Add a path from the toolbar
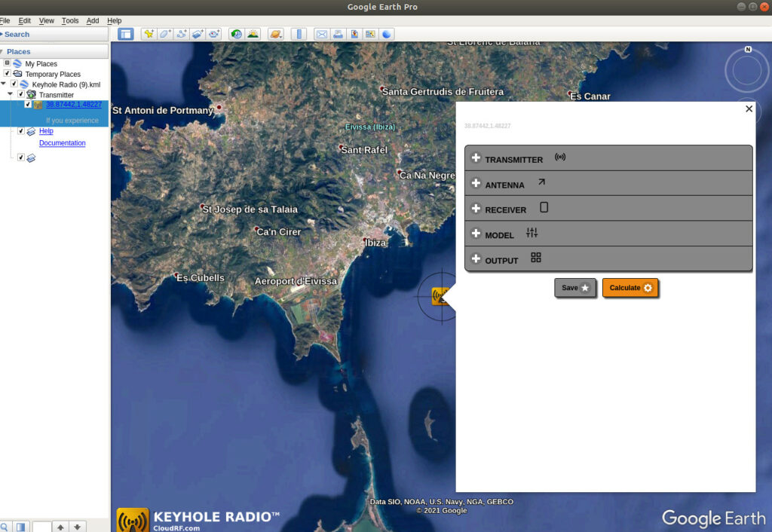This screenshot has height=532, width=772. (x=181, y=34)
